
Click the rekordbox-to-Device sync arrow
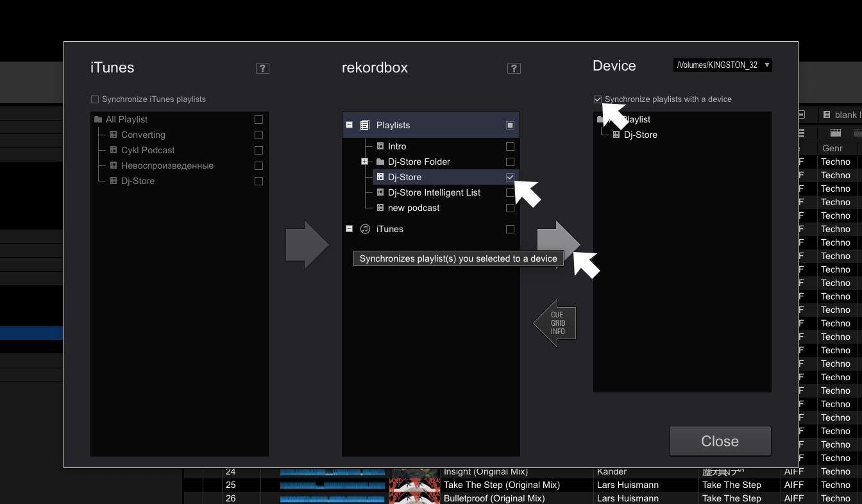click(559, 245)
